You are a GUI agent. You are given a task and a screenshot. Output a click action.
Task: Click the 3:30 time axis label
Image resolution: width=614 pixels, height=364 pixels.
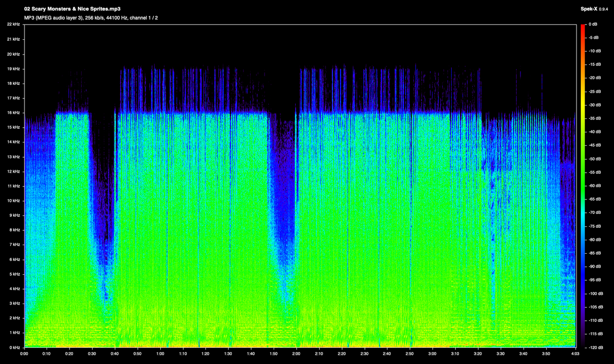(501, 354)
